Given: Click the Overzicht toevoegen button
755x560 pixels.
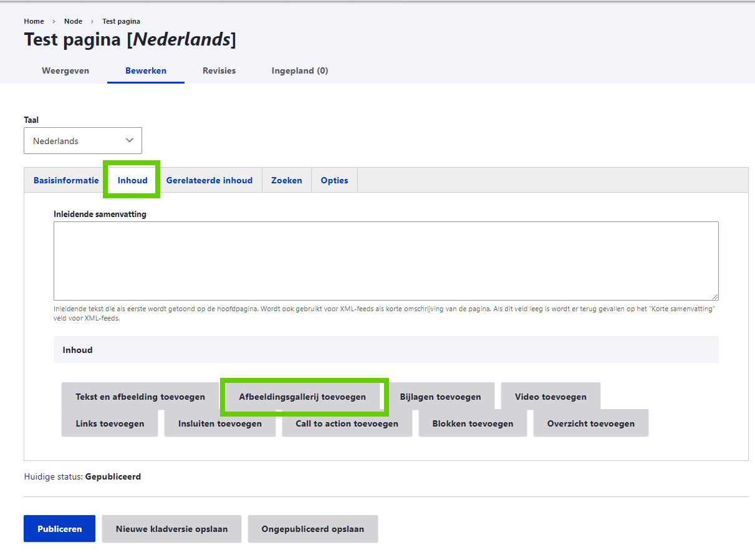Looking at the screenshot, I should coord(590,423).
